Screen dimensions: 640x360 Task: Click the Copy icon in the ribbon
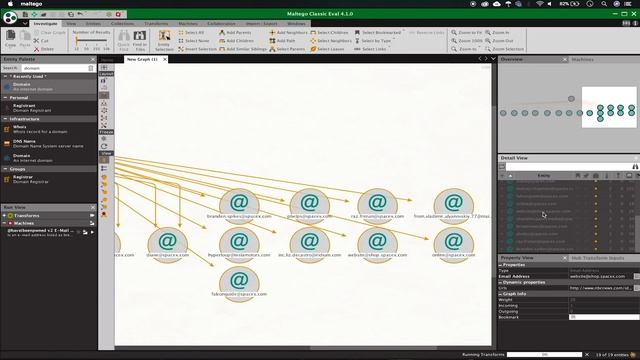point(11,38)
